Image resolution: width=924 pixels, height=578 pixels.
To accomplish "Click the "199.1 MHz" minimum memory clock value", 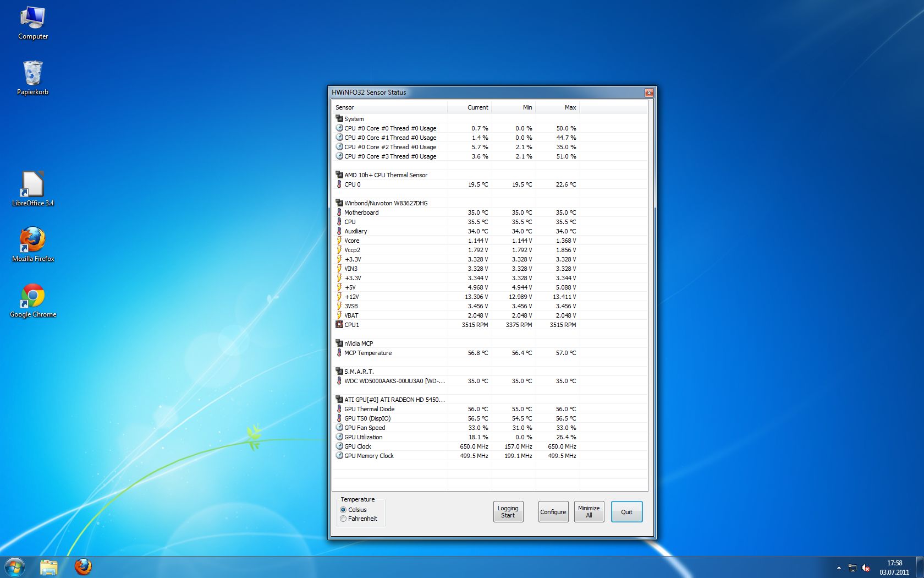I will coord(519,456).
